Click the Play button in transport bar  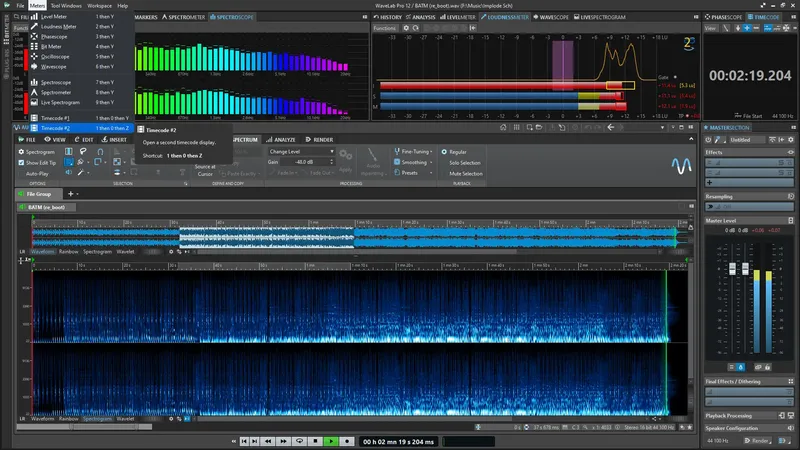tap(331, 440)
